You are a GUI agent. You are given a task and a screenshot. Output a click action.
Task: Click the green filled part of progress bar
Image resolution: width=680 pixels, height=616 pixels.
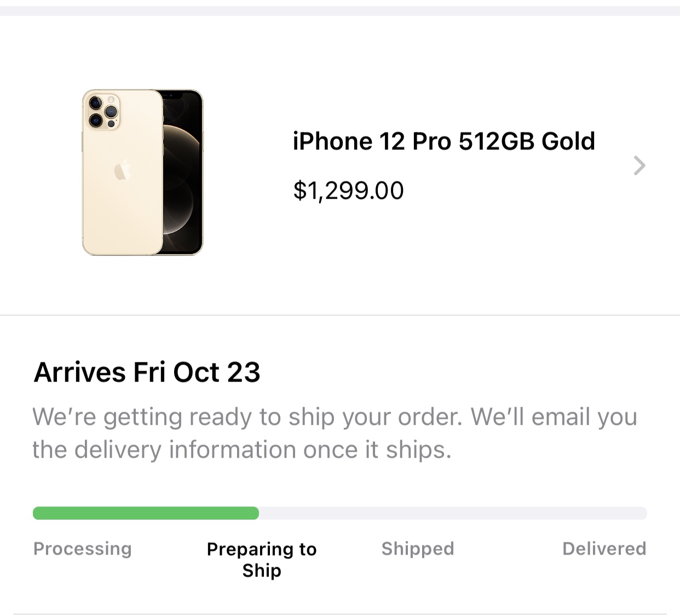pos(146,513)
